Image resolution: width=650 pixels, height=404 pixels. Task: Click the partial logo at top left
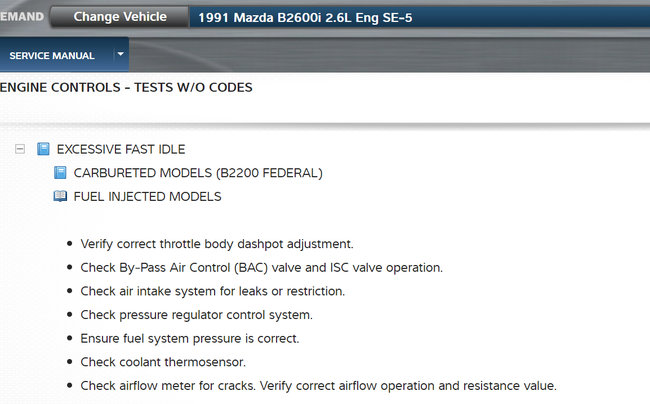tap(21, 16)
